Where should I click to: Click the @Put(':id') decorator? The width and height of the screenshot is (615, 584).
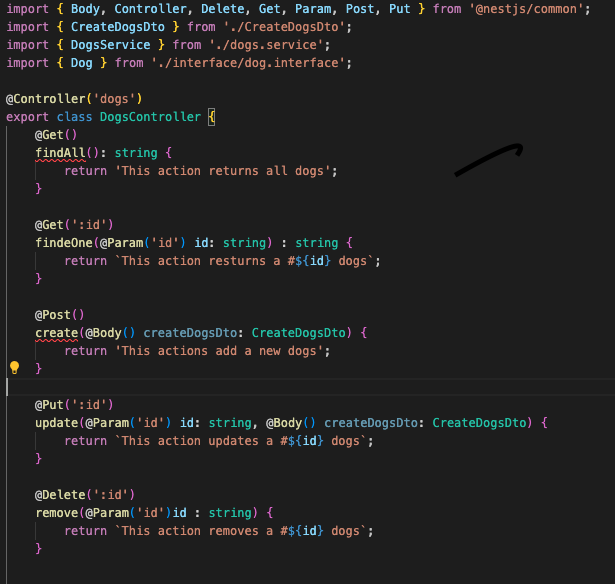[74, 405]
